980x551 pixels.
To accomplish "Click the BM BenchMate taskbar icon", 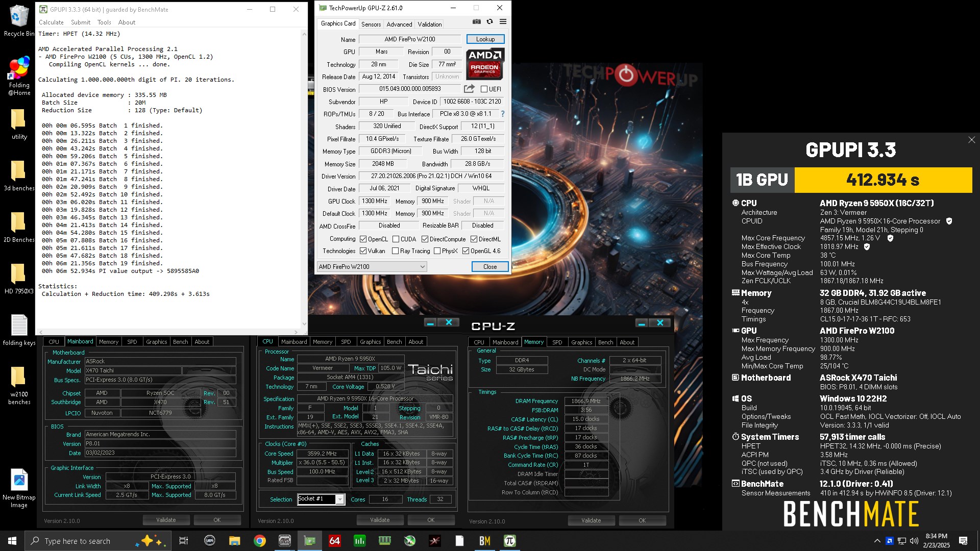I will (484, 541).
